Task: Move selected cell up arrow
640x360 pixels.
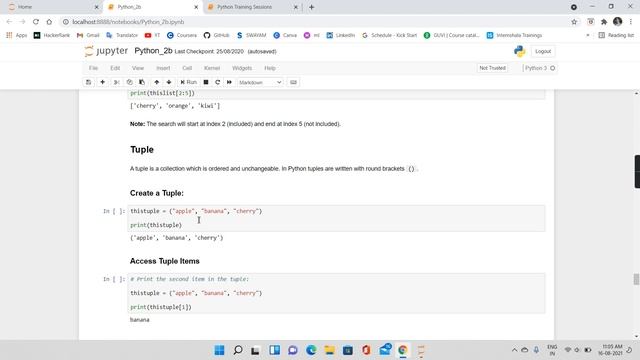Action: click(156, 82)
